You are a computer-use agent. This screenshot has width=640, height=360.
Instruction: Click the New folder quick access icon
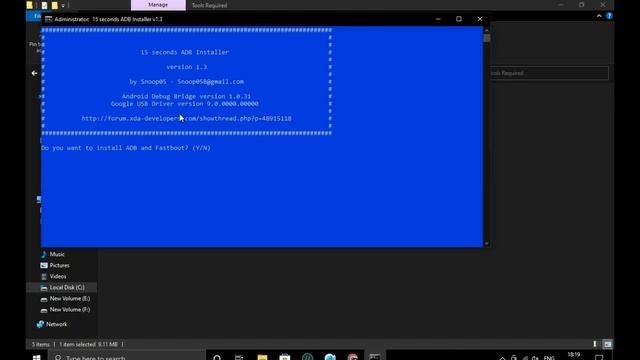point(55,5)
